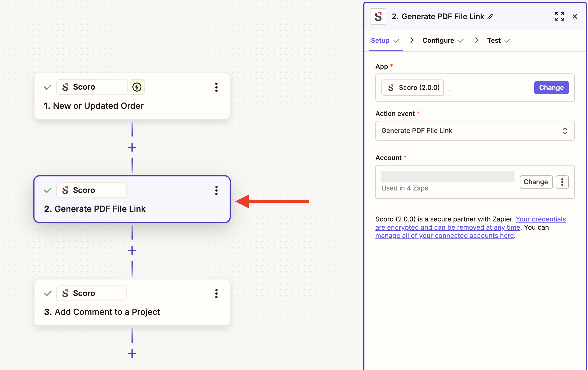
Task: Click Scoro app chip on step 1 card
Action: click(92, 87)
